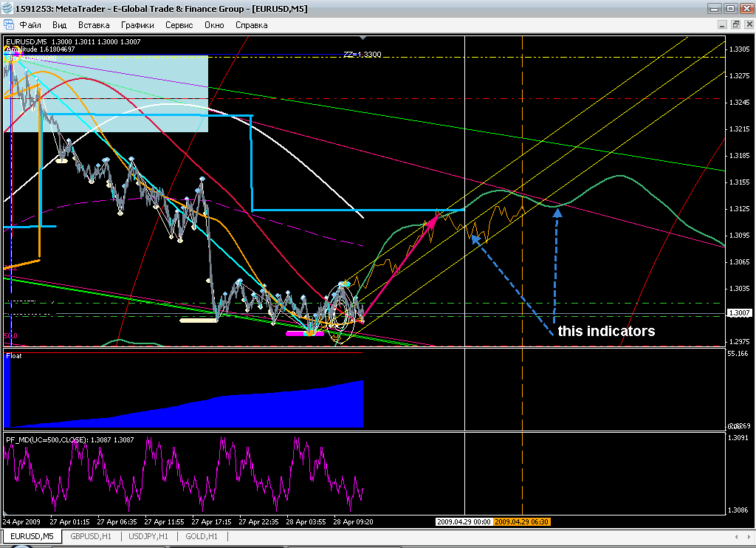Click the 27 Apr 06:35 time axis label

[x=117, y=522]
